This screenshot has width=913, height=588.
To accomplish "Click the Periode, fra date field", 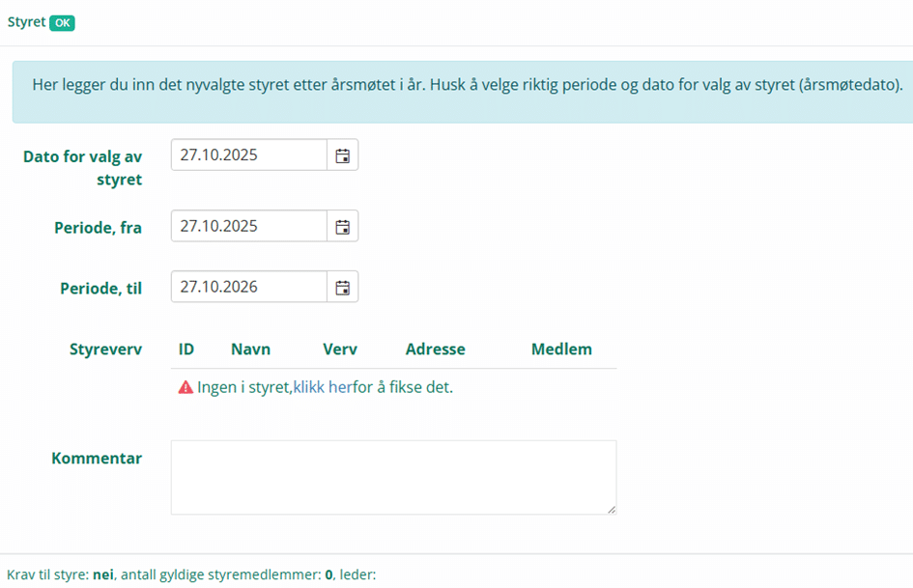I will [248, 226].
